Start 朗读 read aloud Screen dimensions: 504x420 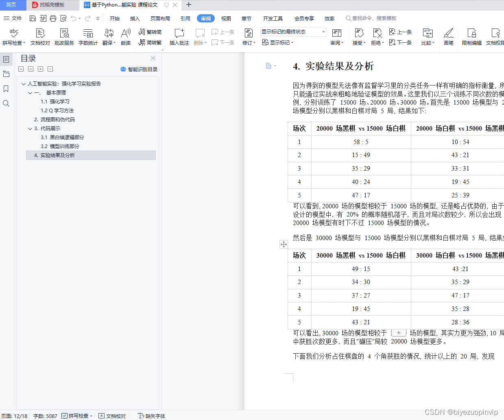point(125,37)
